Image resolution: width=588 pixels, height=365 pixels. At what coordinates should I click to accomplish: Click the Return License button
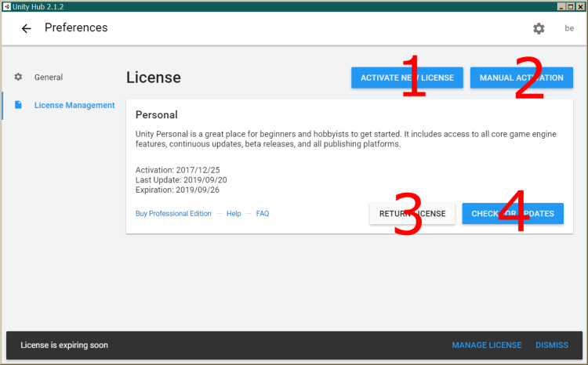(x=412, y=214)
